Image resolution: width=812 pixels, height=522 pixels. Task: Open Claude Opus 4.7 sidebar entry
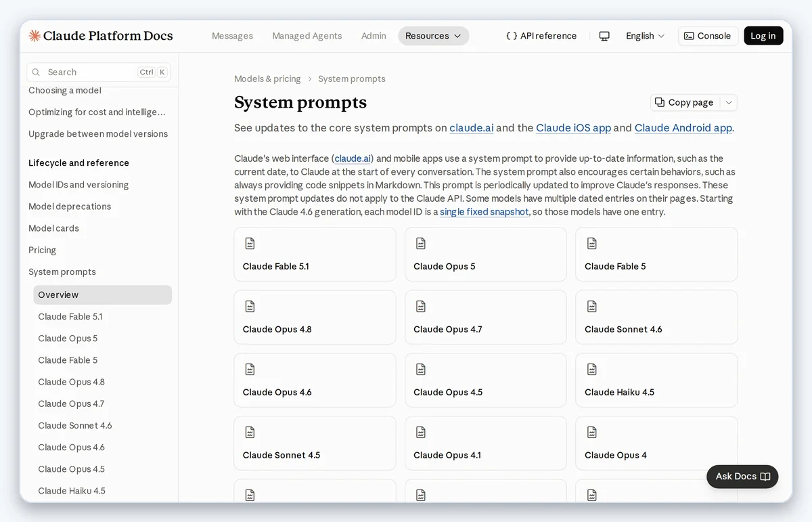click(x=71, y=404)
